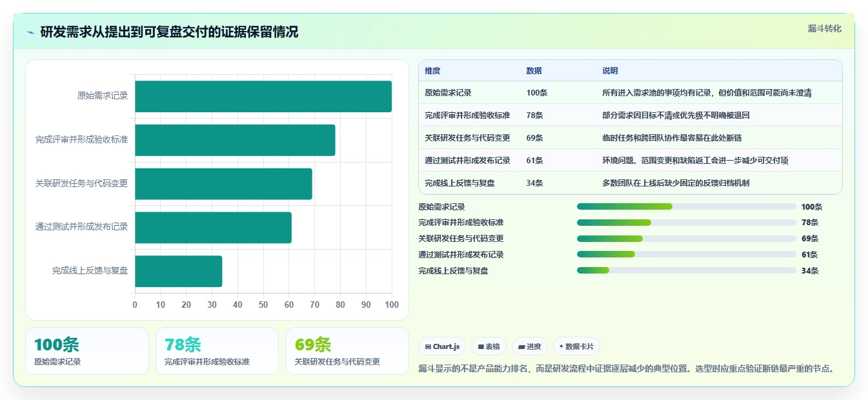Click the 说明 table column header
The image size is (868, 400).
click(x=610, y=71)
